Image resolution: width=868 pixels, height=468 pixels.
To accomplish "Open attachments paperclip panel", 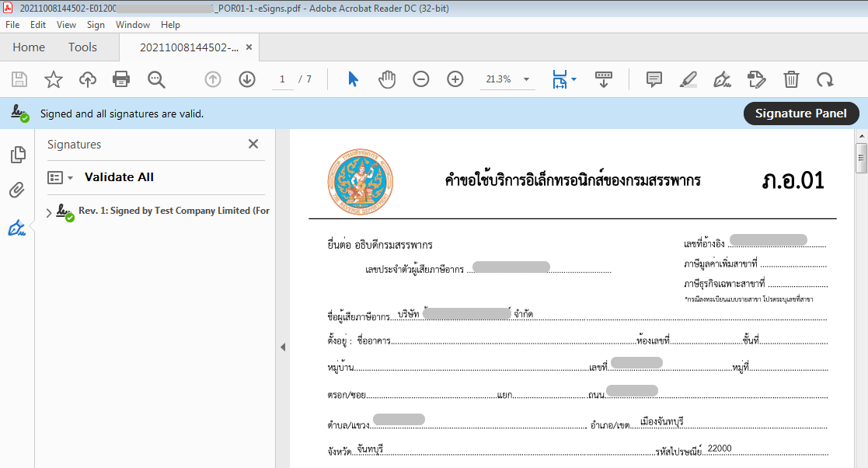I will click(x=17, y=190).
